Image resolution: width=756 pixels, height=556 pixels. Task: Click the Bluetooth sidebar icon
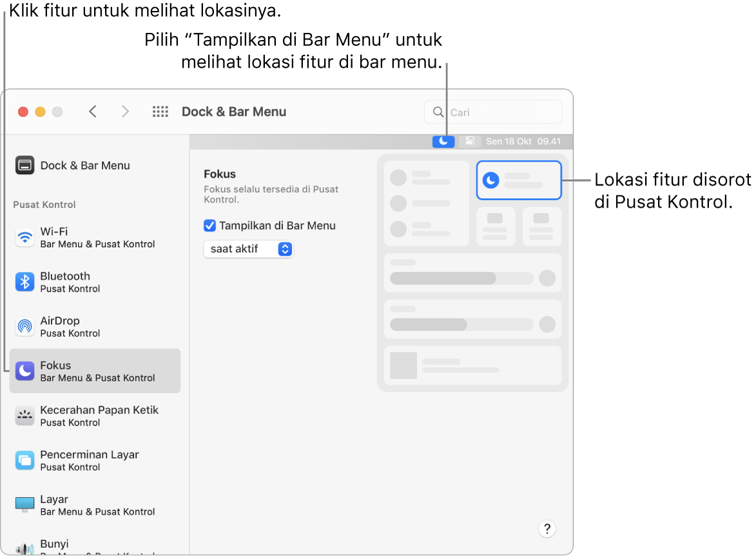pyautogui.click(x=24, y=282)
